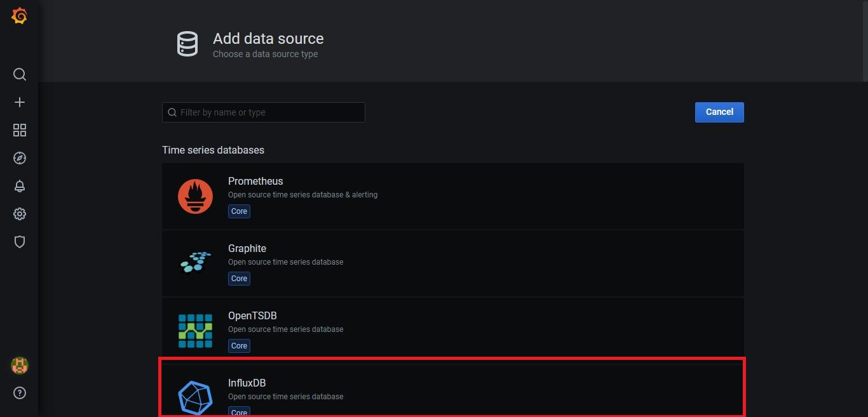This screenshot has width=868, height=417.
Task: Click the Graphite open source description text
Action: [285, 262]
